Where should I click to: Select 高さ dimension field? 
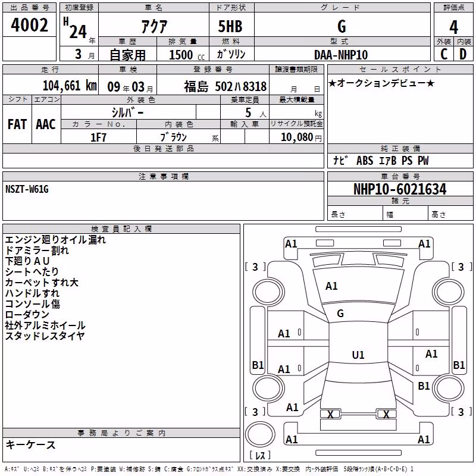click(451, 214)
